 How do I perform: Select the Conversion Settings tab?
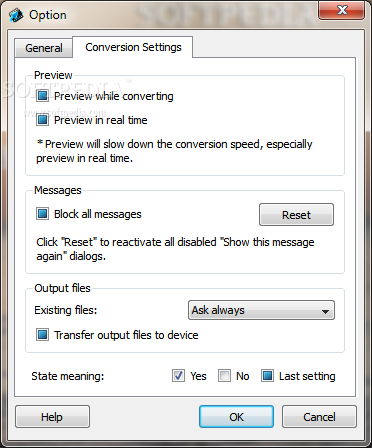pos(133,47)
